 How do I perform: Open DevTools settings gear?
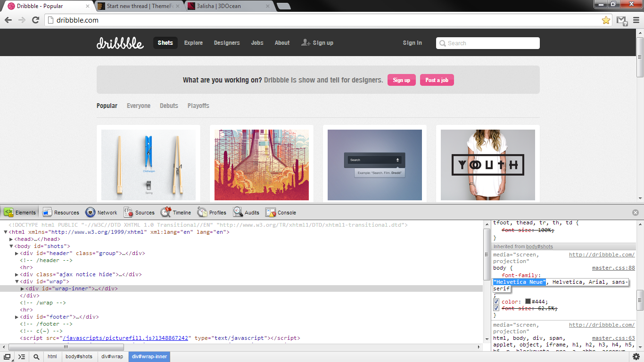click(636, 357)
